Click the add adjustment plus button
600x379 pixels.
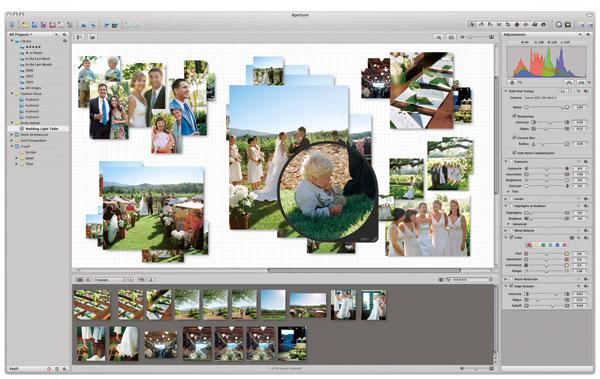[580, 34]
